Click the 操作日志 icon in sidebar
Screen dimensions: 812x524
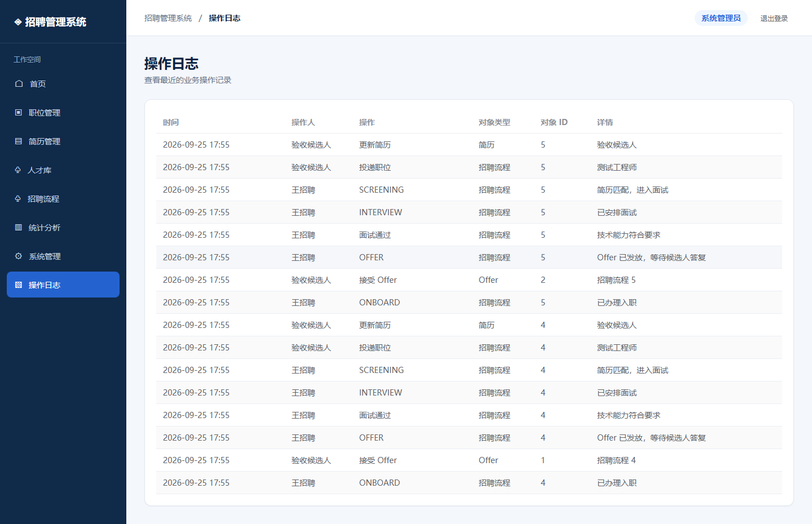pos(19,285)
